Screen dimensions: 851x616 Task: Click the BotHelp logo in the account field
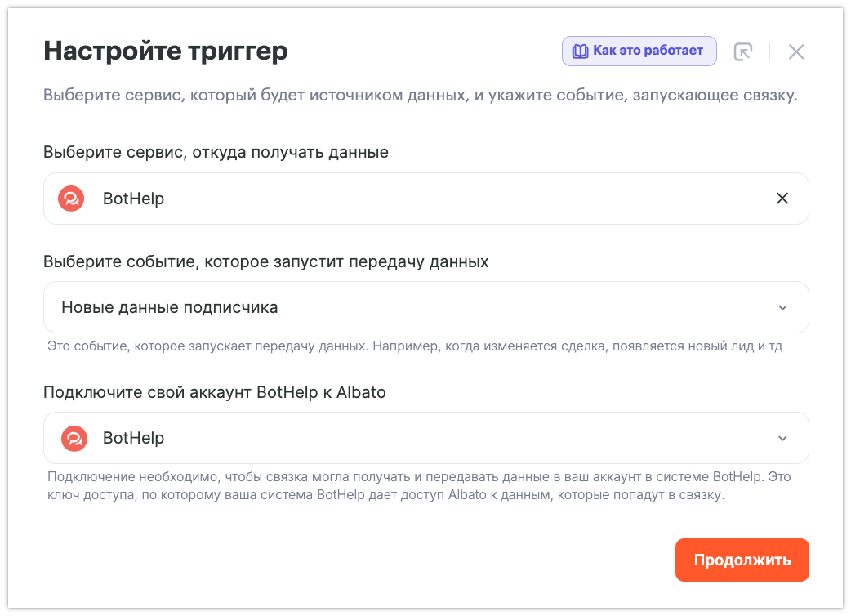(x=74, y=439)
